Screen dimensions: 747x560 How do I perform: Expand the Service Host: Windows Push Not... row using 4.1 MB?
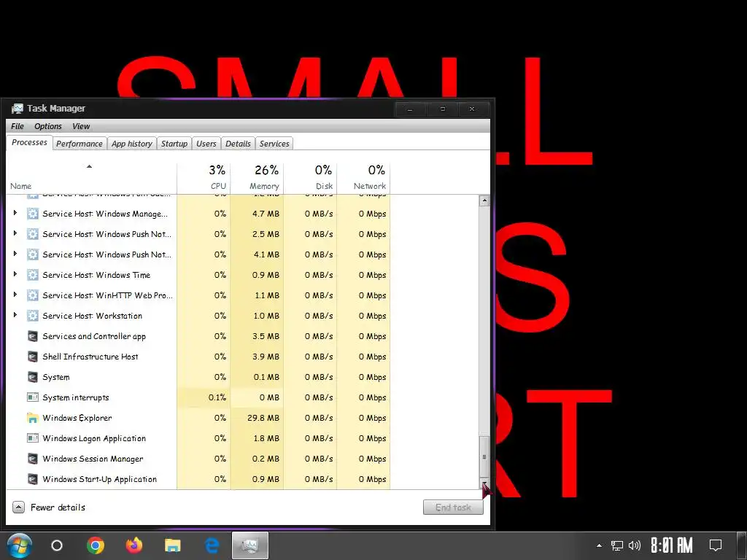[x=15, y=254]
